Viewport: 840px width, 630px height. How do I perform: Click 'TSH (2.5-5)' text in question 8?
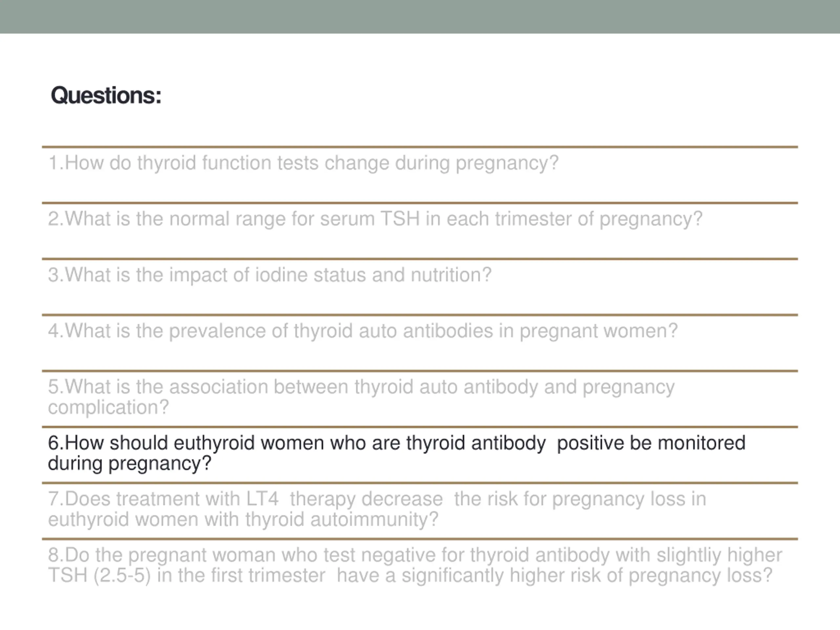pos(99,575)
